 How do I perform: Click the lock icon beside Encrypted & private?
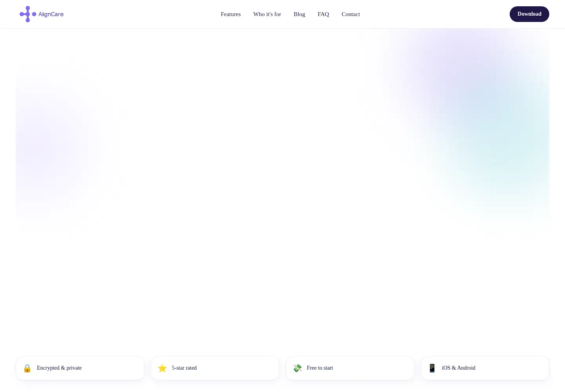click(27, 368)
